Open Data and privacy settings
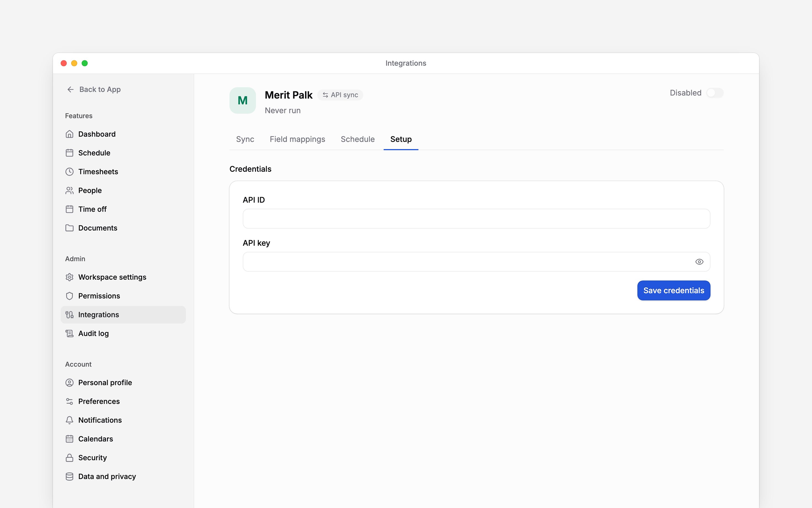The width and height of the screenshot is (812, 508). click(x=123, y=477)
